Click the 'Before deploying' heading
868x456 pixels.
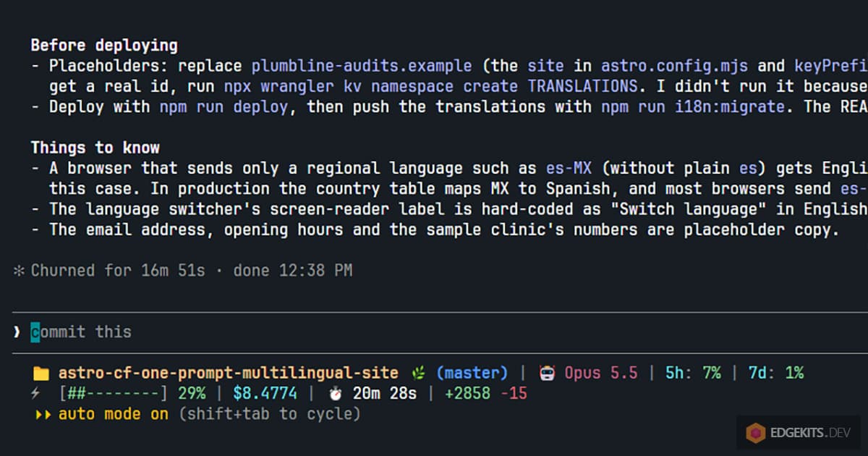104,46
